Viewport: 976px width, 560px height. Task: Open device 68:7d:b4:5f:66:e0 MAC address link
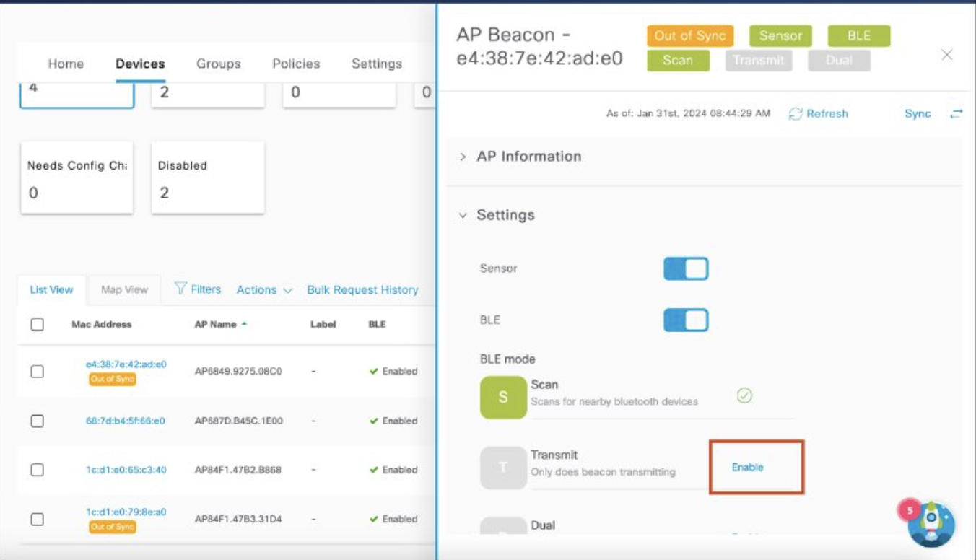click(126, 421)
